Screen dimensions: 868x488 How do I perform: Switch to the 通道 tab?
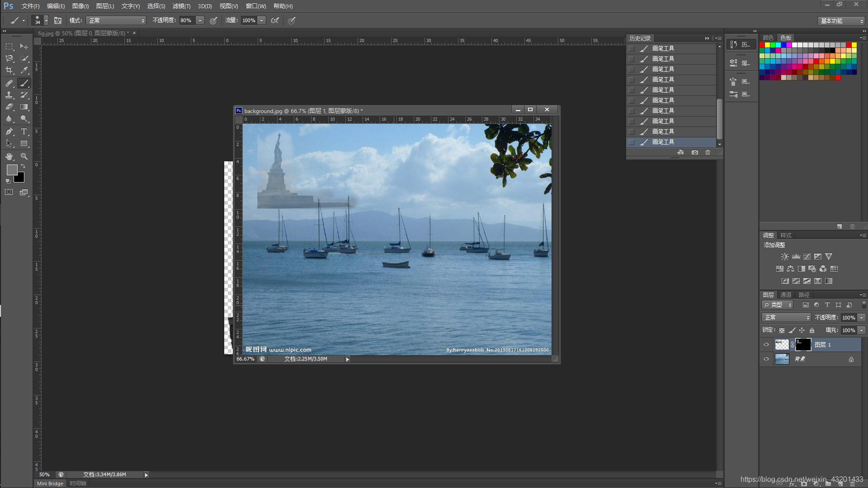[786, 295]
